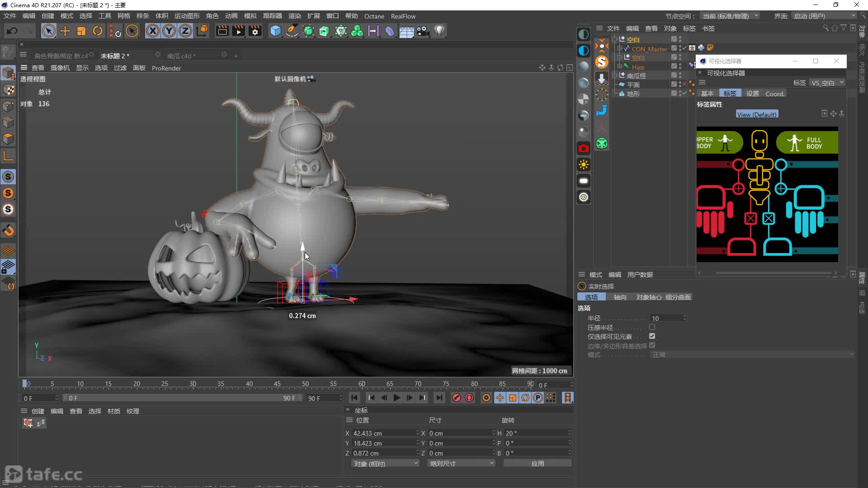868x488 pixels.
Task: Click the green cloner cubes MoGraph icon
Action: (x=357, y=31)
